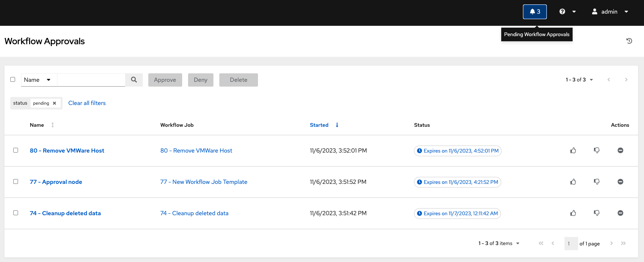This screenshot has width=644, height=262.
Task: Cancel the 74 - Cleanup deleted data approval
Action: (x=620, y=213)
